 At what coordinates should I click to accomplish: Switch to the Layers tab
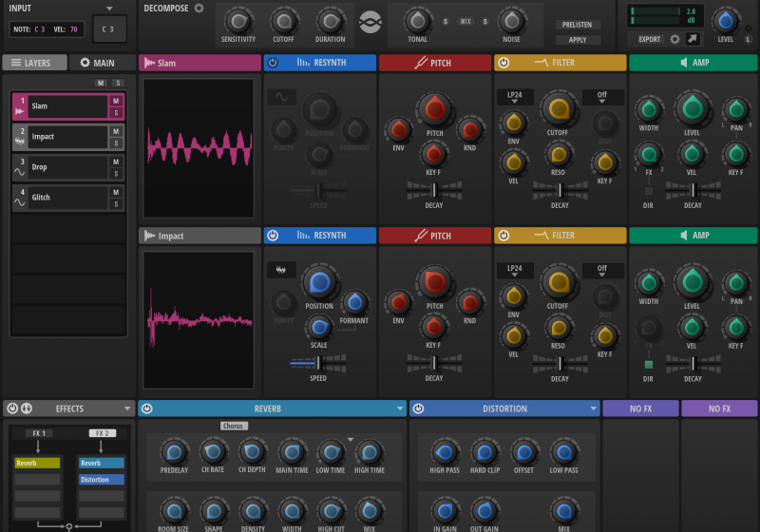[x=34, y=63]
